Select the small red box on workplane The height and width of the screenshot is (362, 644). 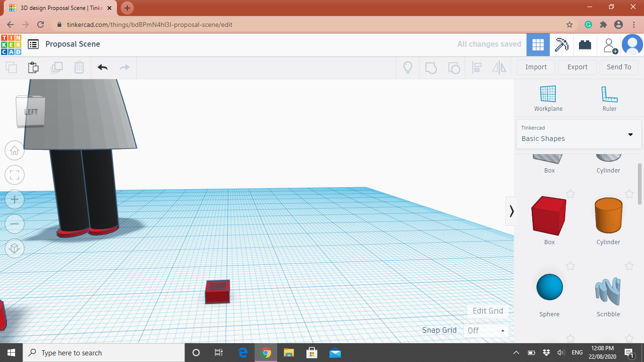click(x=217, y=292)
